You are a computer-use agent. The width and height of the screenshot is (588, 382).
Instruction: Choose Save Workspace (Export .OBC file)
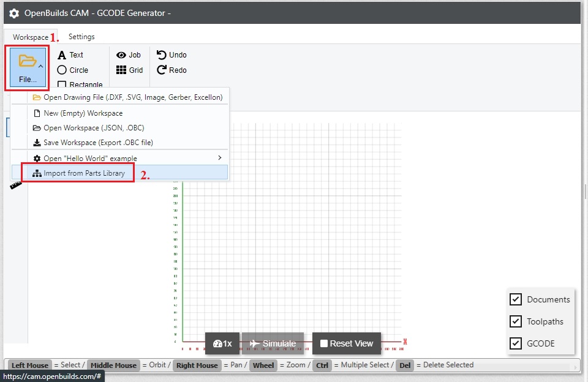[120, 143]
